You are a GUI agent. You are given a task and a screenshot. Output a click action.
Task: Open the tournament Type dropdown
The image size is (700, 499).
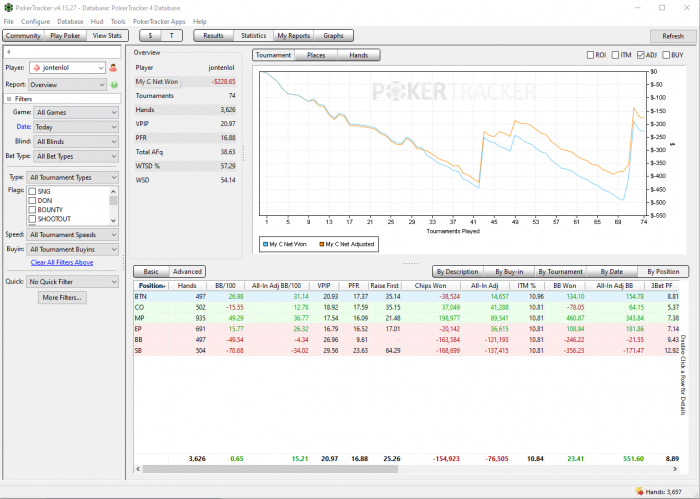(72, 178)
